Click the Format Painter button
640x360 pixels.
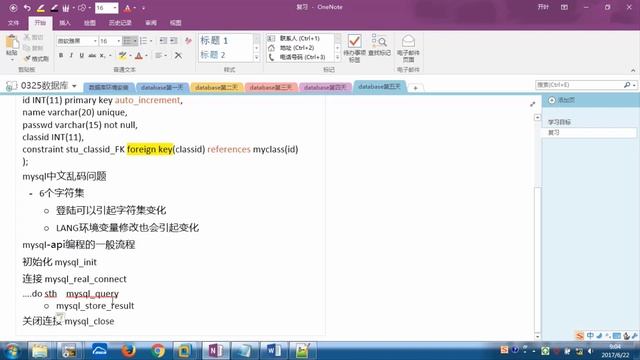36,59
